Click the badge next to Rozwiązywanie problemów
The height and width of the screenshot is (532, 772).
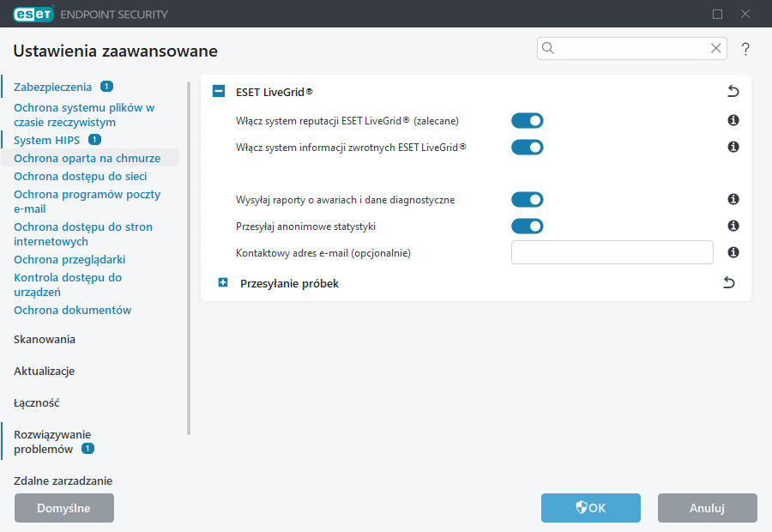coord(87,449)
